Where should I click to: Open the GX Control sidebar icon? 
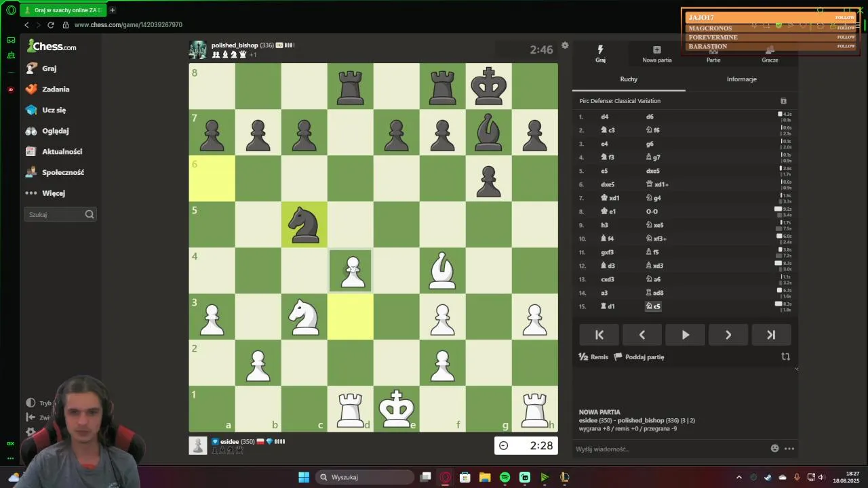10,443
